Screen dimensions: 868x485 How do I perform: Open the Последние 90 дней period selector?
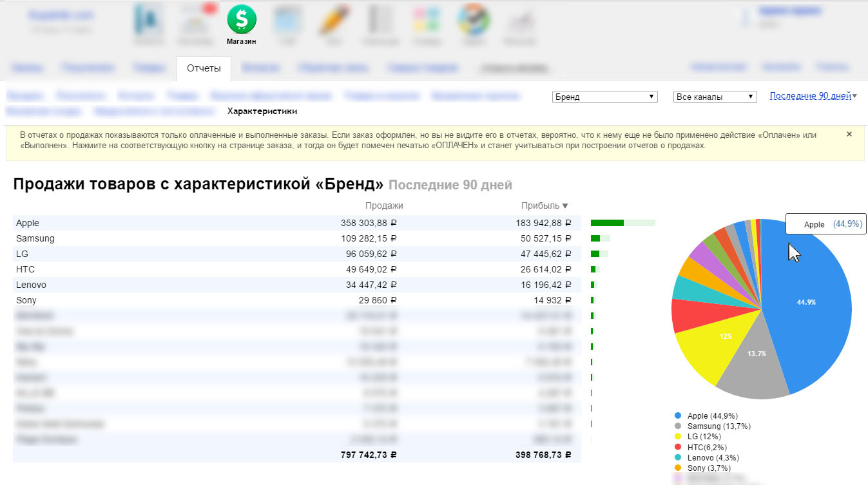(x=813, y=96)
